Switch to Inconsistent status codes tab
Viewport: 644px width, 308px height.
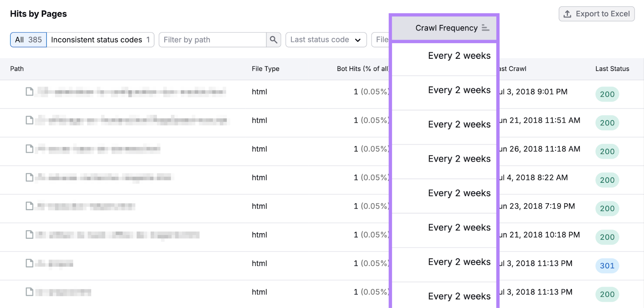100,40
